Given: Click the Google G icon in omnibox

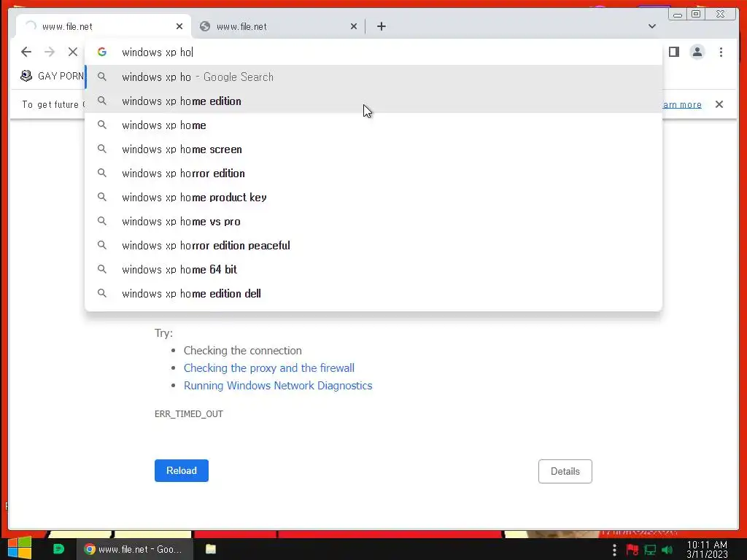Looking at the screenshot, I should (x=102, y=52).
